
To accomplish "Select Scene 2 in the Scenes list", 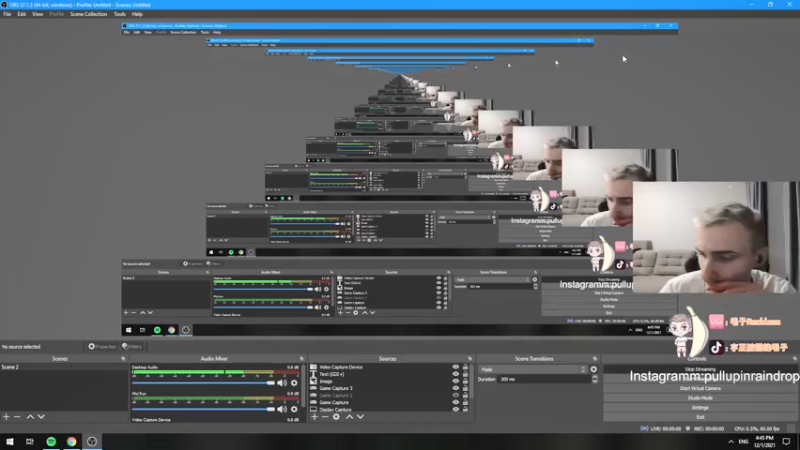I will (64, 367).
